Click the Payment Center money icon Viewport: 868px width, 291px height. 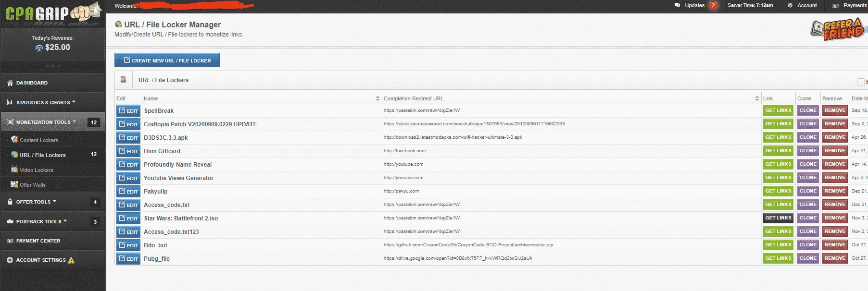coord(10,241)
